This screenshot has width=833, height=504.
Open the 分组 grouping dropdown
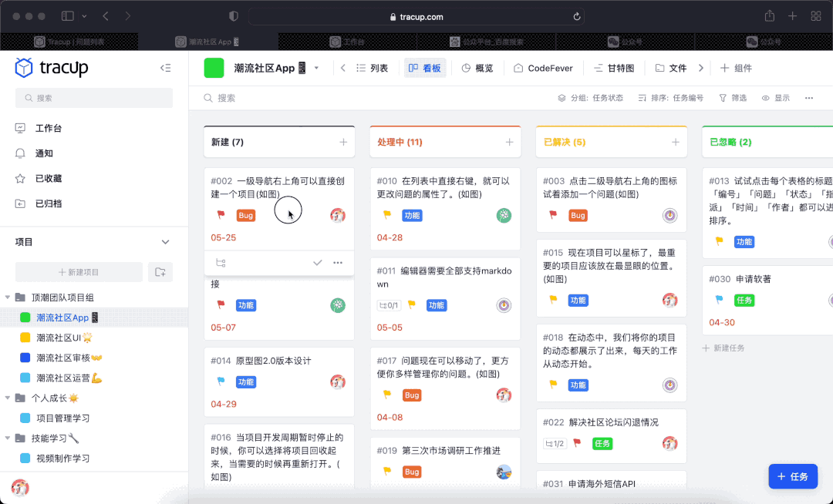[591, 98]
